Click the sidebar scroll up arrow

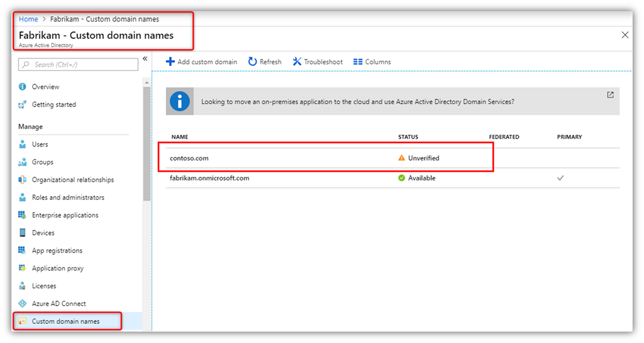click(147, 82)
